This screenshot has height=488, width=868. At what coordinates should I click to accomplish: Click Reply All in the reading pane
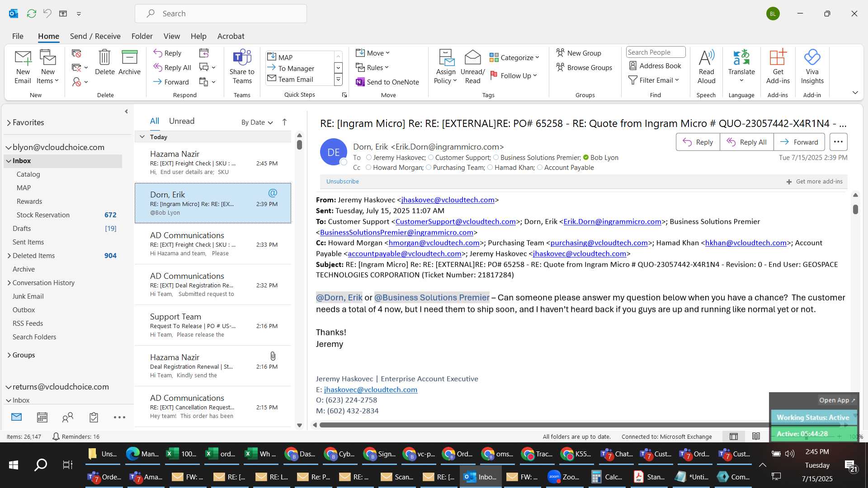pyautogui.click(x=746, y=142)
